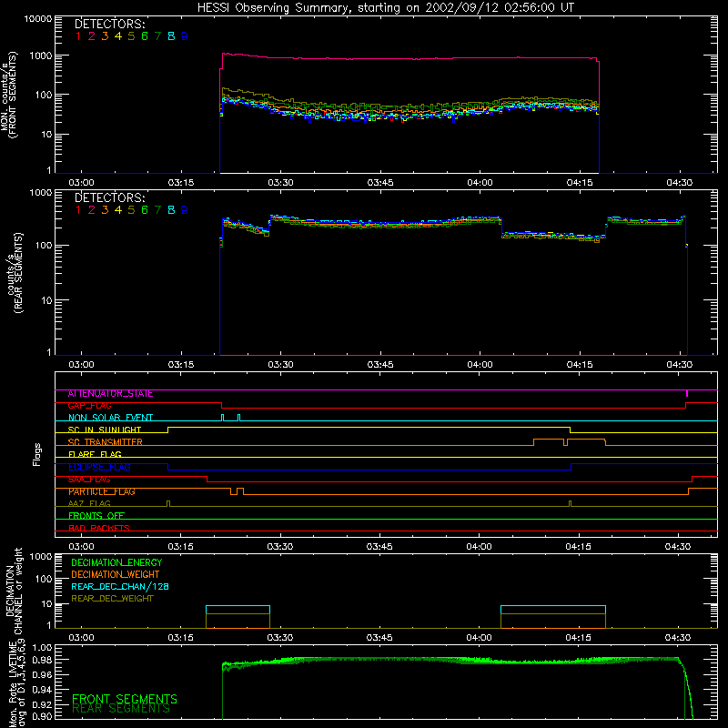Click the counts/s REAR SEGMENTS axis title
The height and width of the screenshot is (728, 728).
click(15, 273)
